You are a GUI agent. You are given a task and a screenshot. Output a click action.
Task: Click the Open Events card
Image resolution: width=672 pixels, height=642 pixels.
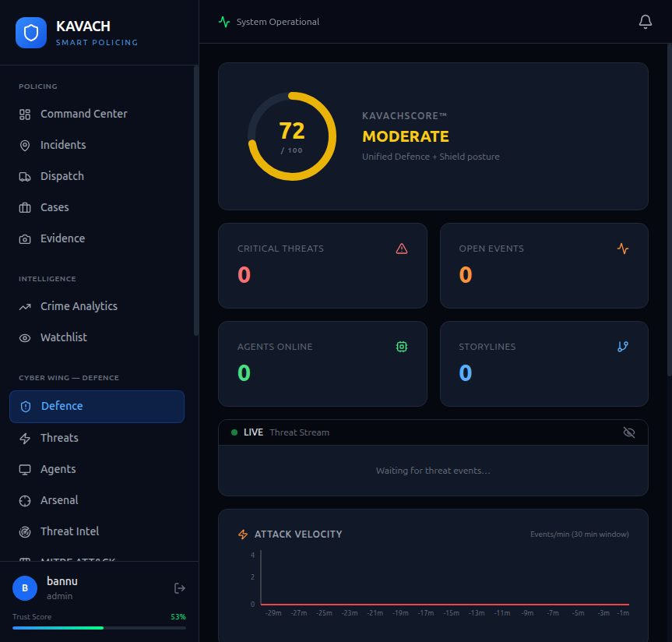[544, 266]
